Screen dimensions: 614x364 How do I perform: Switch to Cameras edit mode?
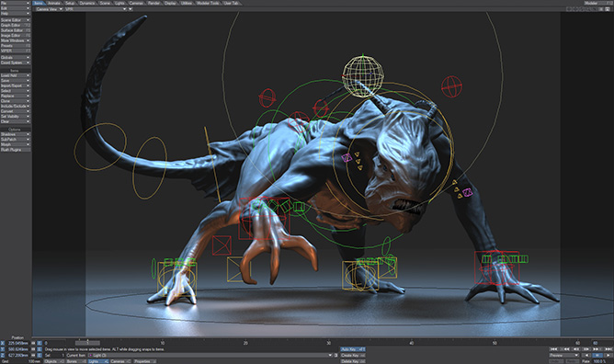click(120, 361)
